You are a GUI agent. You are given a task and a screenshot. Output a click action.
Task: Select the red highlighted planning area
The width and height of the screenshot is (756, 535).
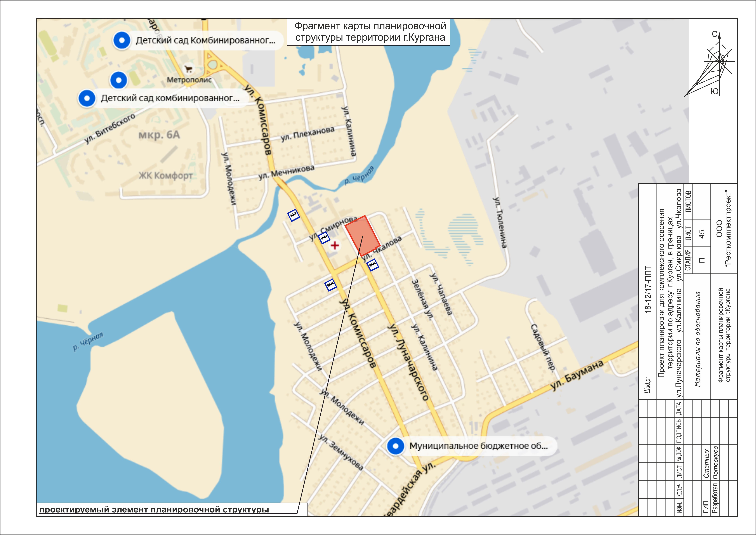point(362,236)
